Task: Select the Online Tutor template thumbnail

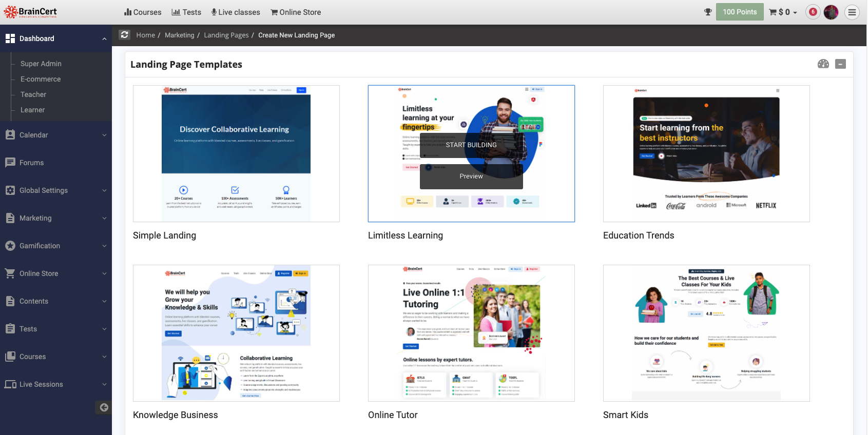Action: pyautogui.click(x=471, y=333)
